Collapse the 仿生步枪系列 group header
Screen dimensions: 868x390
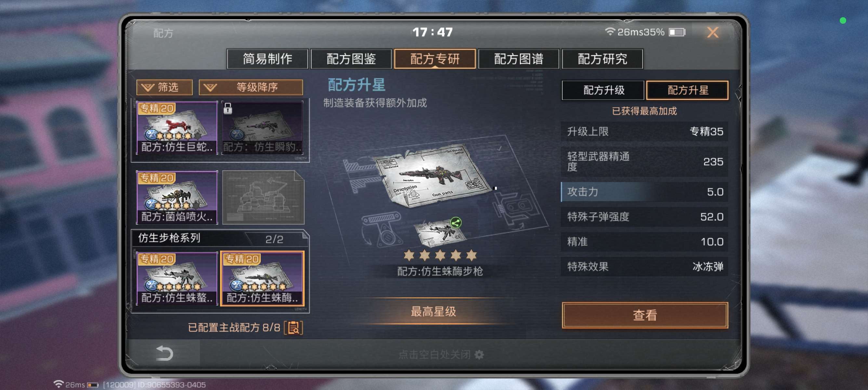point(220,238)
